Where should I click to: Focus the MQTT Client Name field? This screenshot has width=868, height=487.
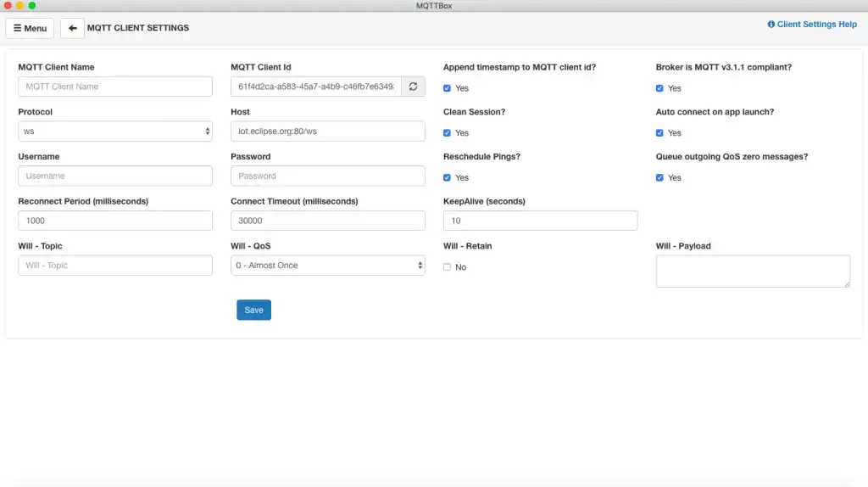click(114, 87)
